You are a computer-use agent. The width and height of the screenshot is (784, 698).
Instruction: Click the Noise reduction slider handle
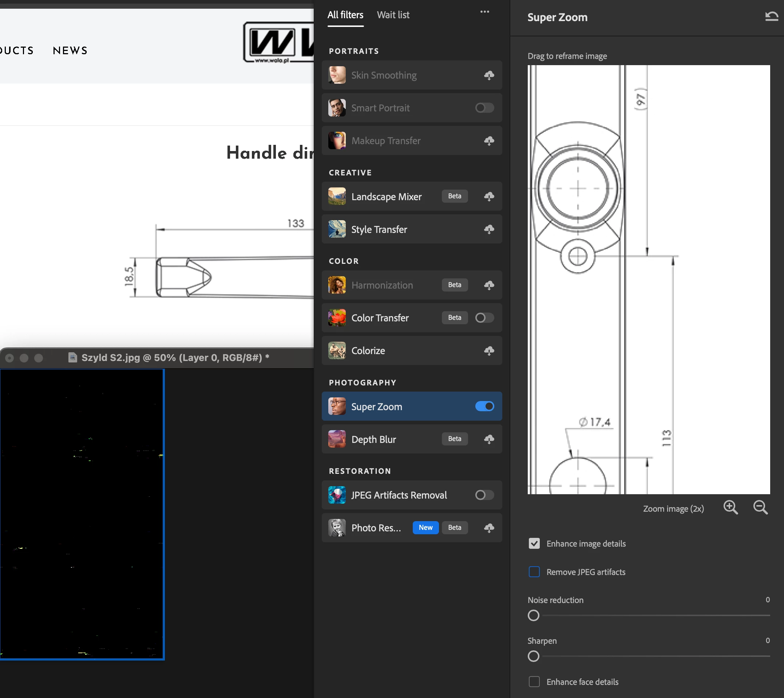coord(534,615)
